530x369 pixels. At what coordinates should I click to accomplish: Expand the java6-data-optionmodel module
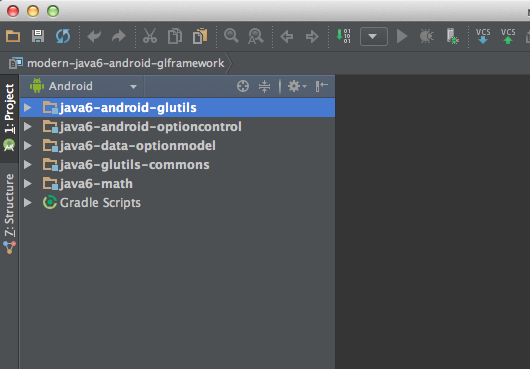pyautogui.click(x=28, y=145)
